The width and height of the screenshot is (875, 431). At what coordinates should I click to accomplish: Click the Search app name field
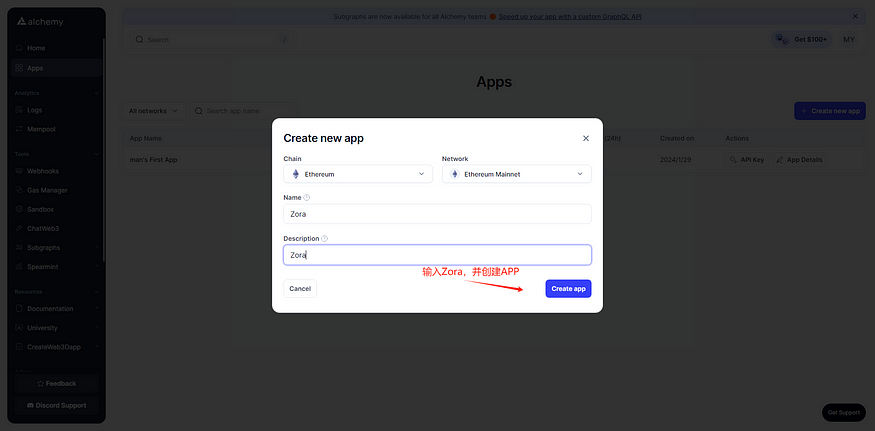point(243,111)
